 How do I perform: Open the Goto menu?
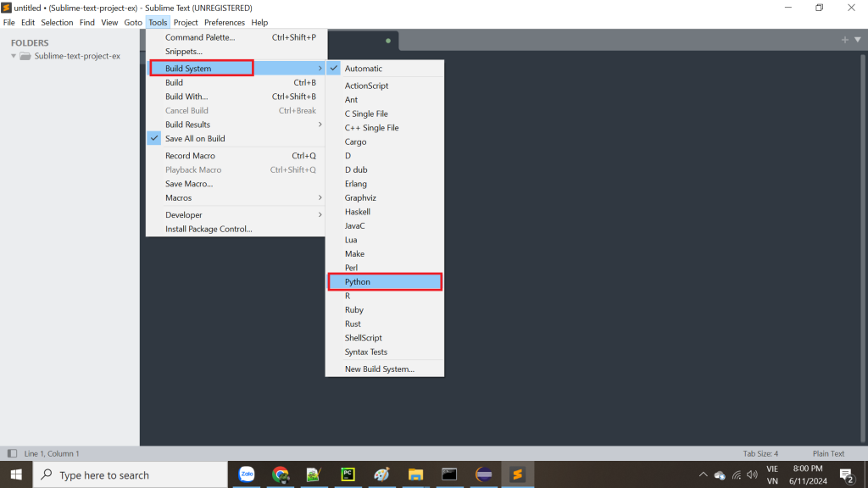point(133,22)
